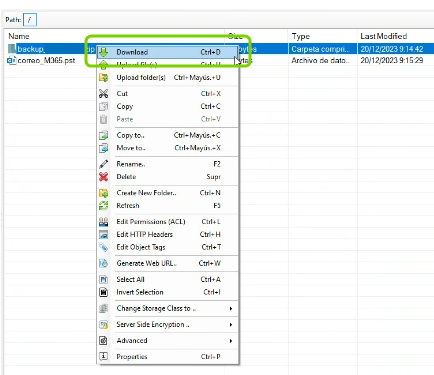Select the correo_M365.pst file name
The image size is (434, 375).
pyautogui.click(x=46, y=60)
